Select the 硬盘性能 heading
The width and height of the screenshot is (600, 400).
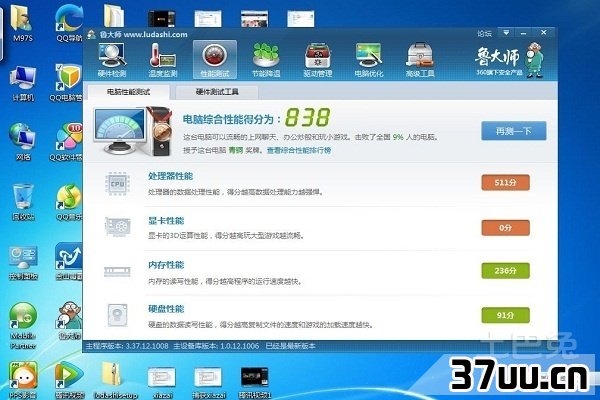166,309
